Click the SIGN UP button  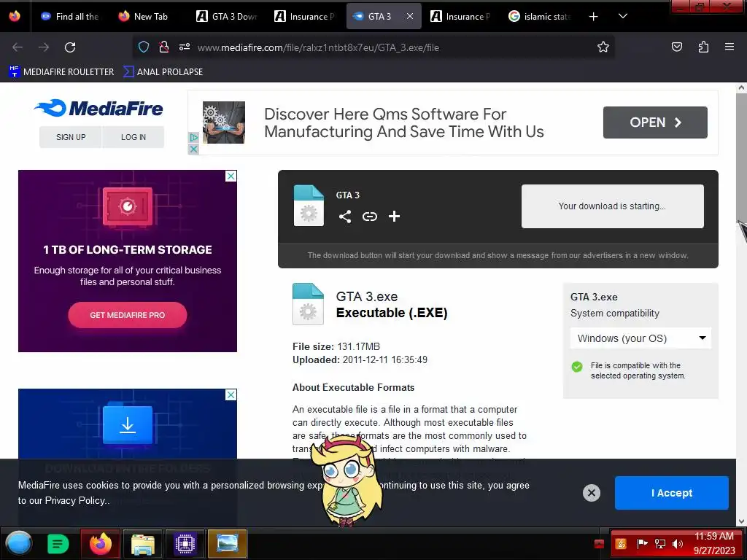[71, 137]
